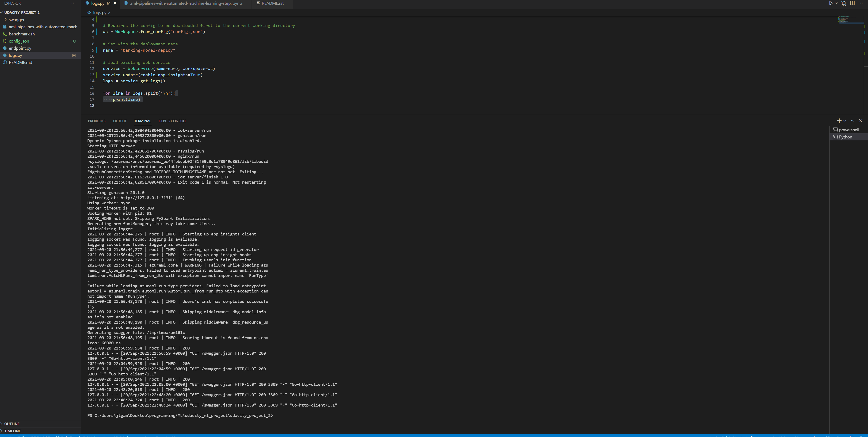Expand the OUTLINE section
The image size is (868, 437).
click(12, 424)
